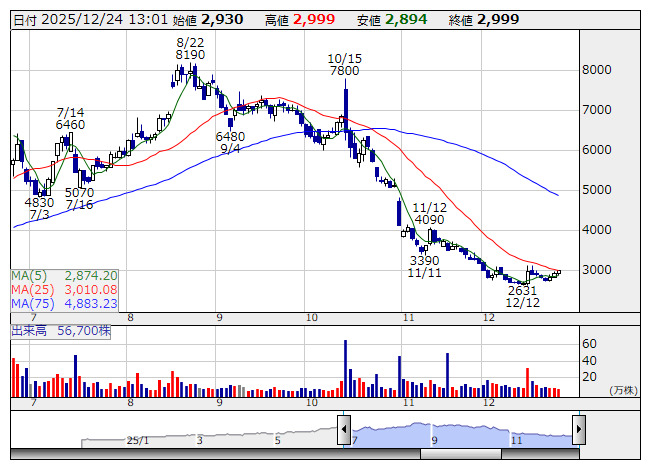Select the MA(25) legend entry
This screenshot has height=470, width=653.
[65, 289]
